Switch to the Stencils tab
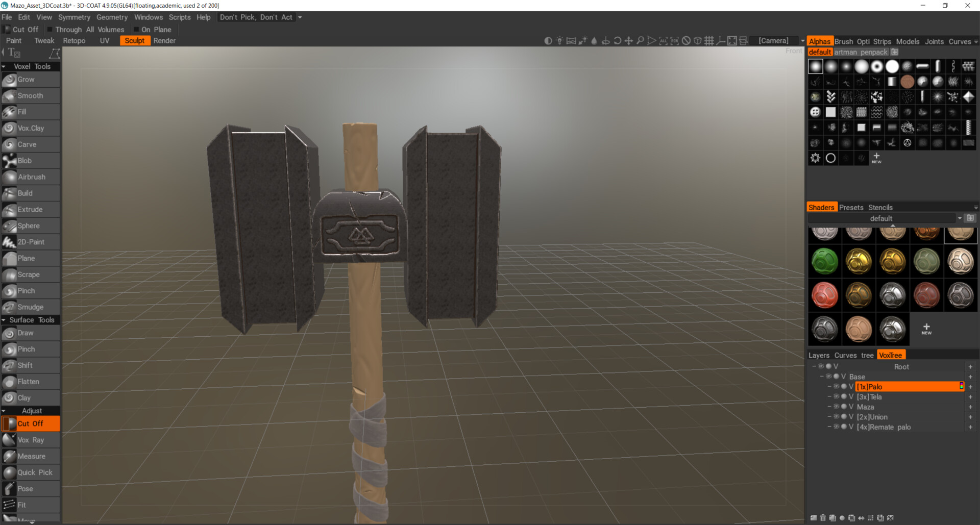 click(880, 208)
